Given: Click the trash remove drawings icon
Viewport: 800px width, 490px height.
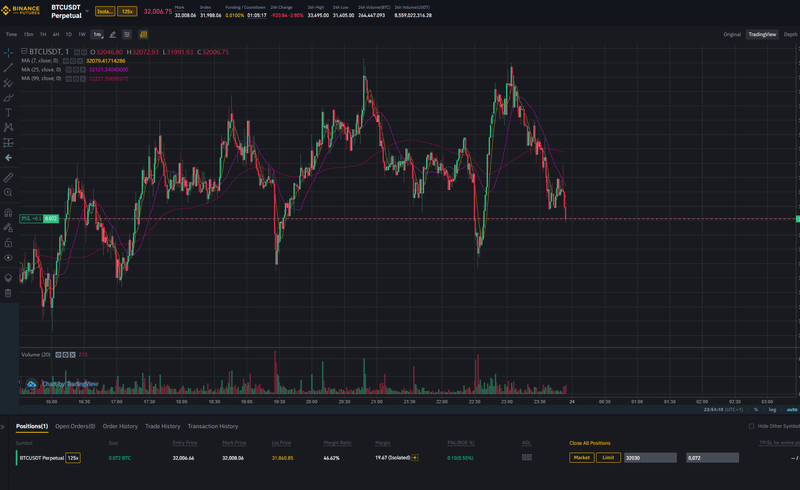Looking at the screenshot, I should 8,293.
